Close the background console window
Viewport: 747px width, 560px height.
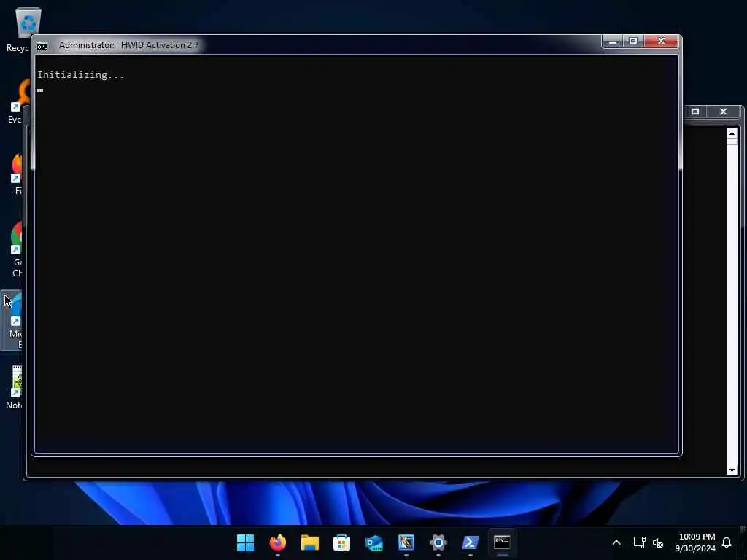tap(723, 112)
